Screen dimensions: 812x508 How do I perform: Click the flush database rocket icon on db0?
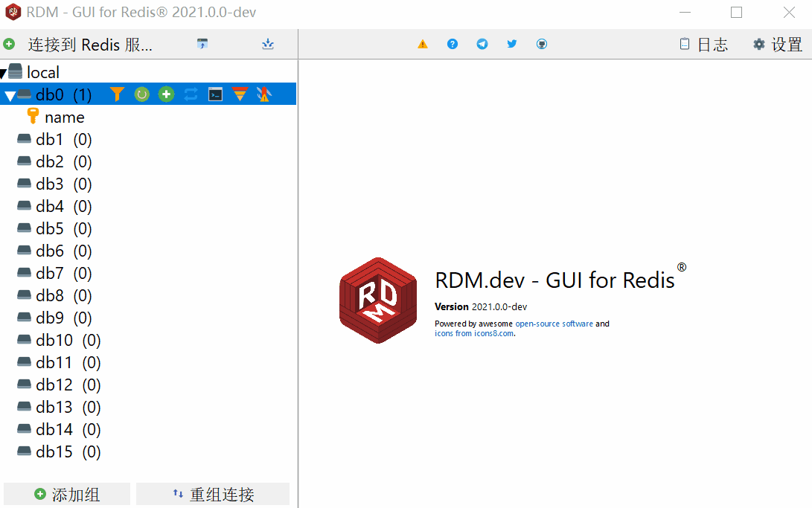click(x=264, y=94)
